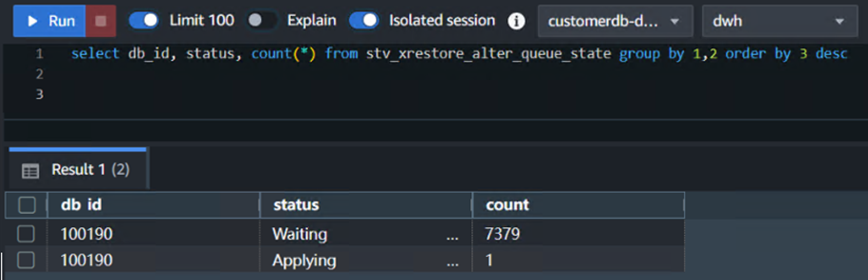Click the Isolated session info icon
This screenshot has width=868, height=280.
(x=516, y=21)
